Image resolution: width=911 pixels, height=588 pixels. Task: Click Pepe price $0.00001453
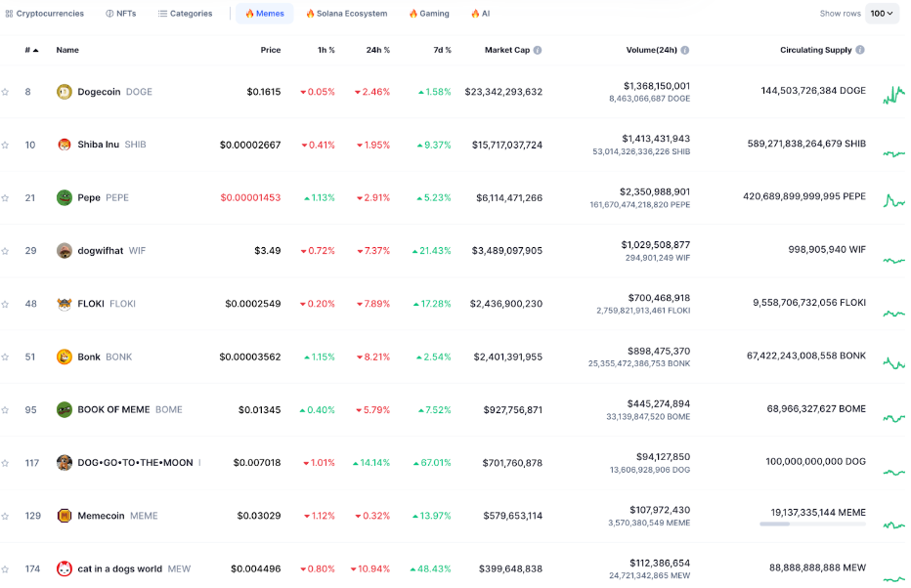[x=250, y=198]
